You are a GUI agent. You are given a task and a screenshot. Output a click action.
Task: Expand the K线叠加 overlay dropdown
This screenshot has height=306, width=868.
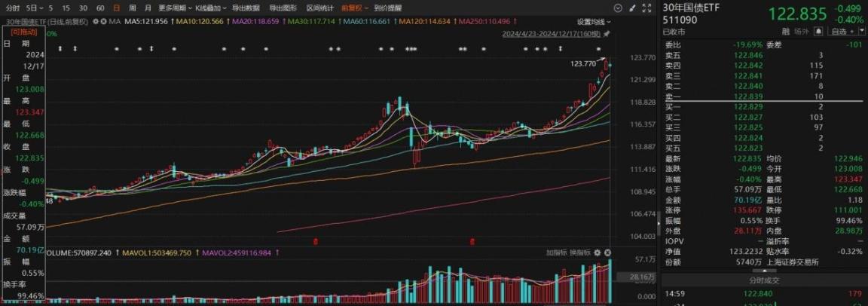(211, 8)
